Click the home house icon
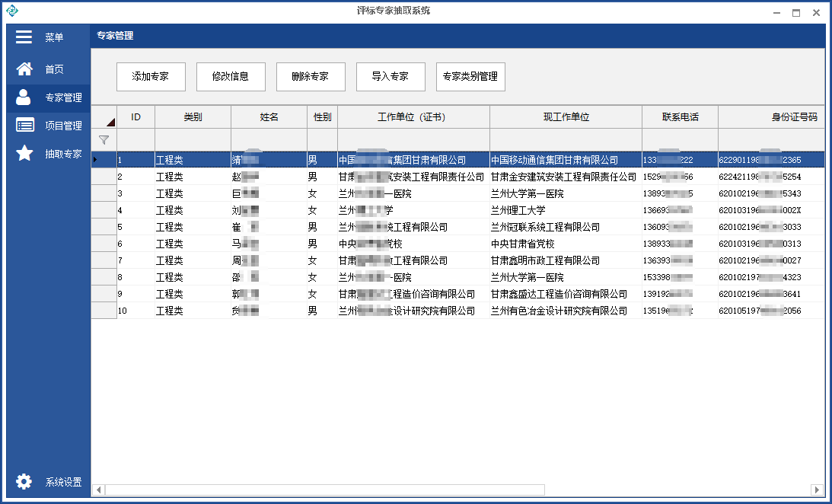 tap(24, 69)
